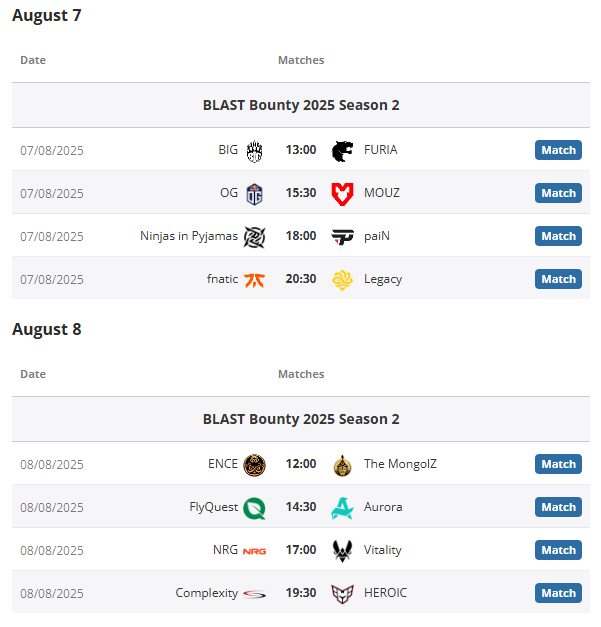Click the FlyQuest green logo
601x627 pixels.
tap(254, 507)
